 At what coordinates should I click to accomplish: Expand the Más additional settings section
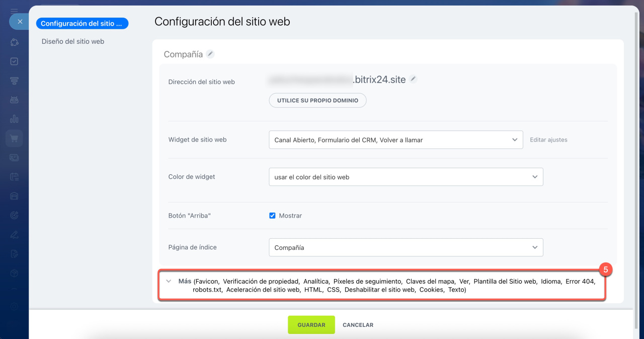pos(185,282)
